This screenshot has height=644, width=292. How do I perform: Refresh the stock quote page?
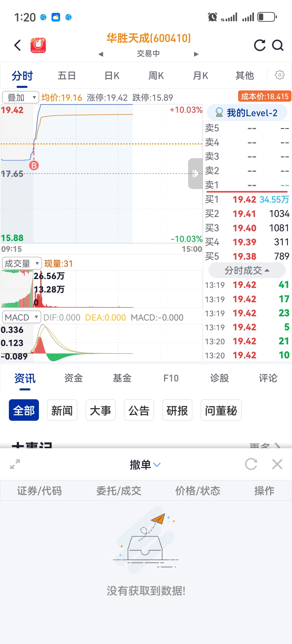(x=260, y=45)
